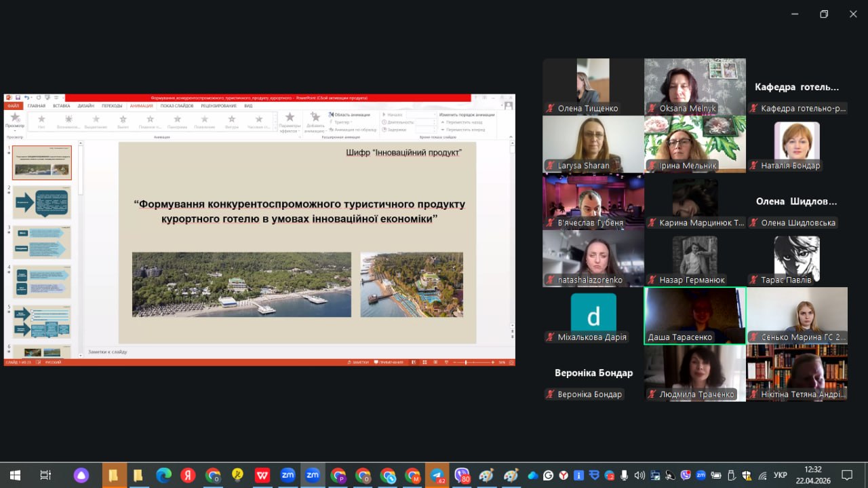Click the Файл button
Viewport: 868px width, 488px height.
click(x=14, y=106)
